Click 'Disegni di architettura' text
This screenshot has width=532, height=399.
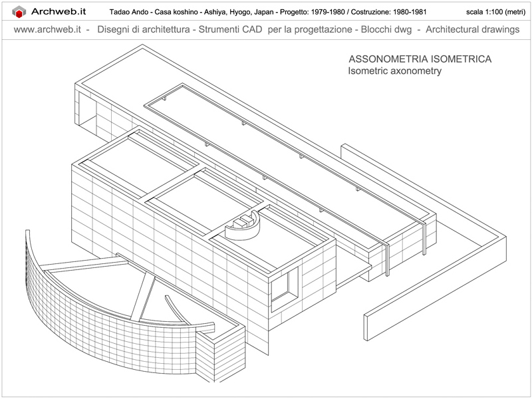(x=144, y=29)
